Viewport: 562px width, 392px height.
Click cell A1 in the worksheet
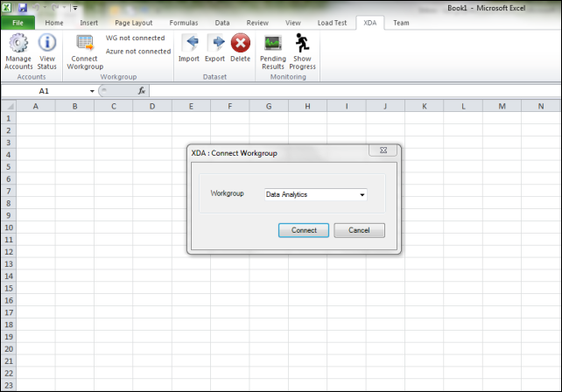(x=36, y=118)
